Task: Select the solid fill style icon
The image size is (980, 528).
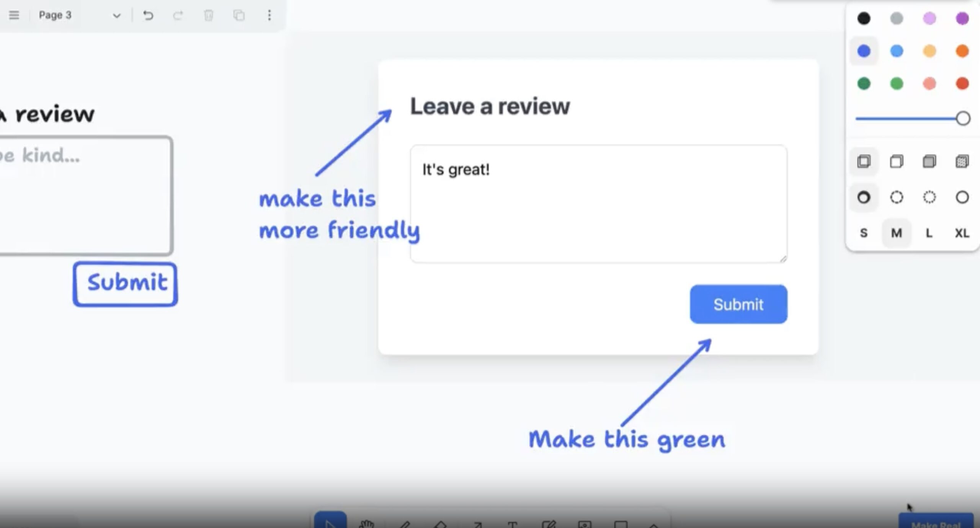Action: point(929,161)
